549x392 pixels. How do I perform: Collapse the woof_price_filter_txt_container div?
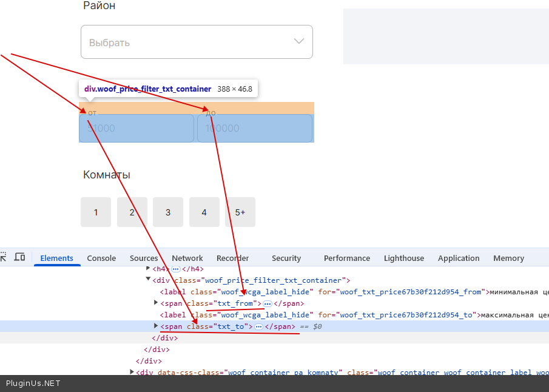click(x=148, y=280)
